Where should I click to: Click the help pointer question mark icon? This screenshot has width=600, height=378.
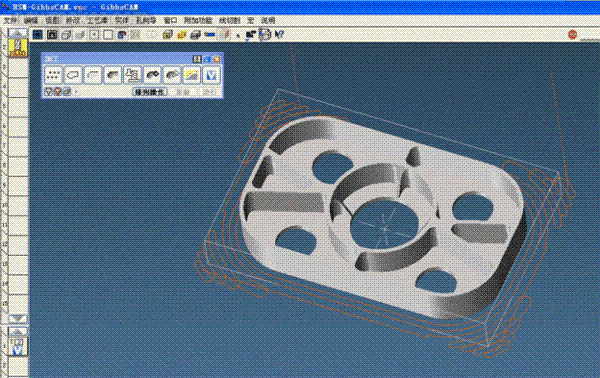click(x=279, y=34)
